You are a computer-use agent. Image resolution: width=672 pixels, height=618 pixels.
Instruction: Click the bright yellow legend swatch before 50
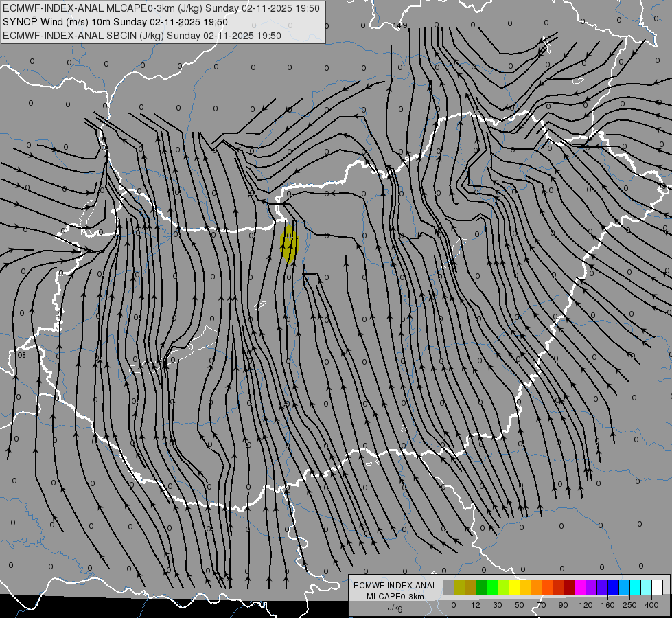click(515, 588)
